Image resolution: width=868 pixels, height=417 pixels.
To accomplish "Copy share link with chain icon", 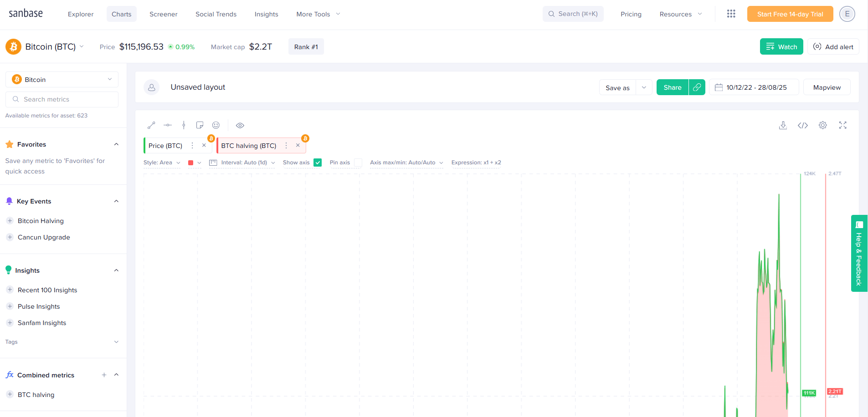I will click(x=697, y=87).
